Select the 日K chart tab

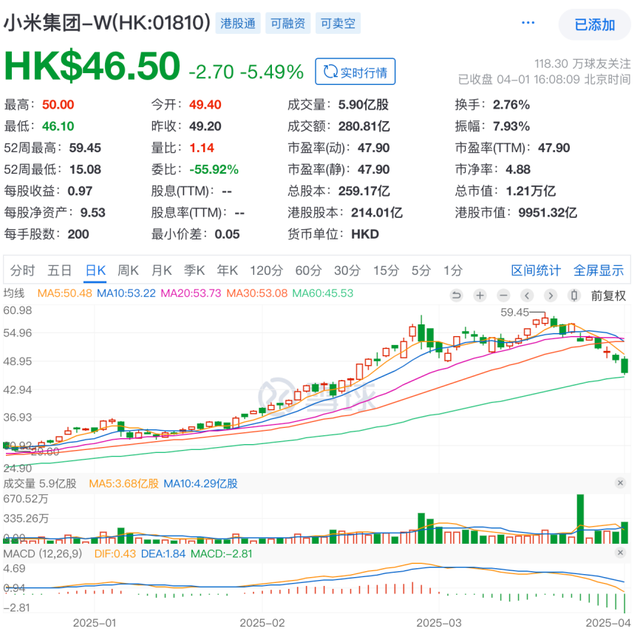coord(96,270)
